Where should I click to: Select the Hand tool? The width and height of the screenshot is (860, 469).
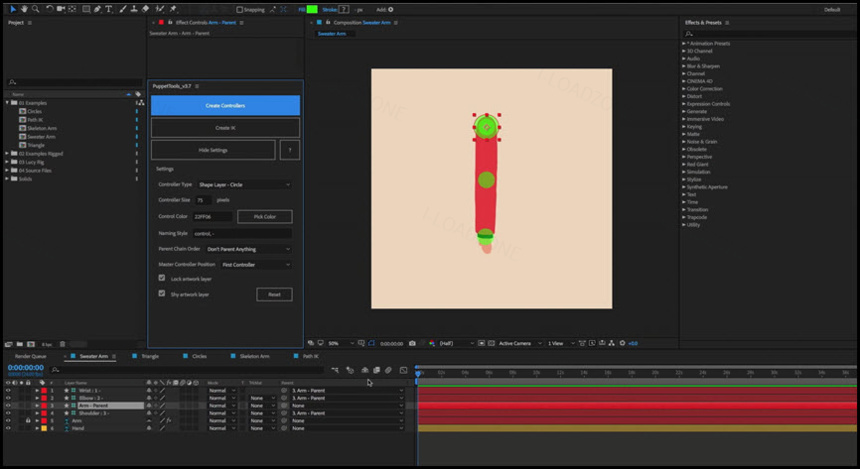tap(24, 9)
